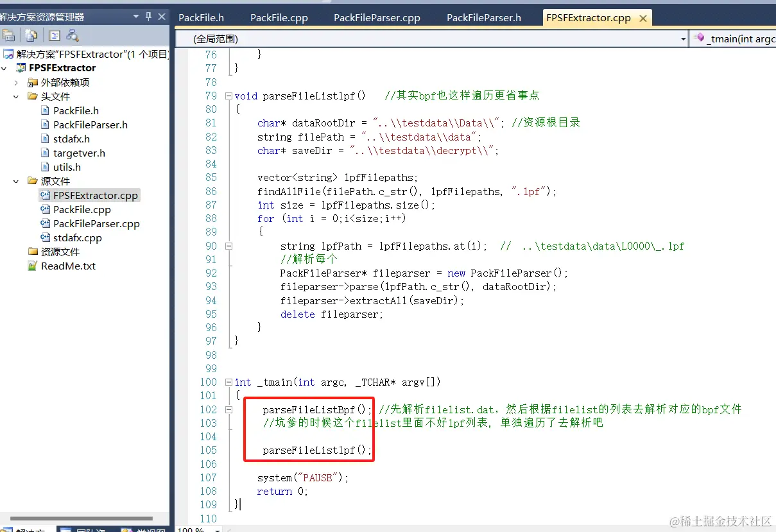Select PackFileParser.h in the tree
Image resolution: width=776 pixels, height=532 pixels.
pos(91,125)
